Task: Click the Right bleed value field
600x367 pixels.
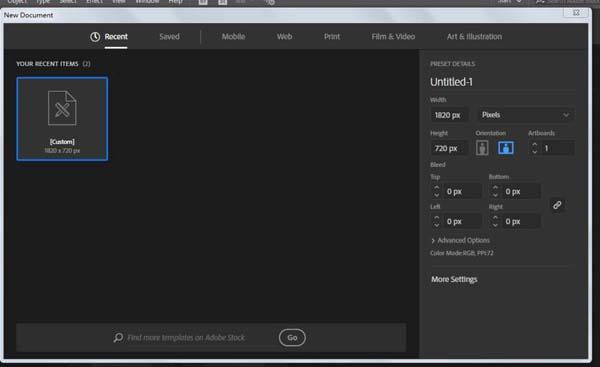Action: point(521,221)
